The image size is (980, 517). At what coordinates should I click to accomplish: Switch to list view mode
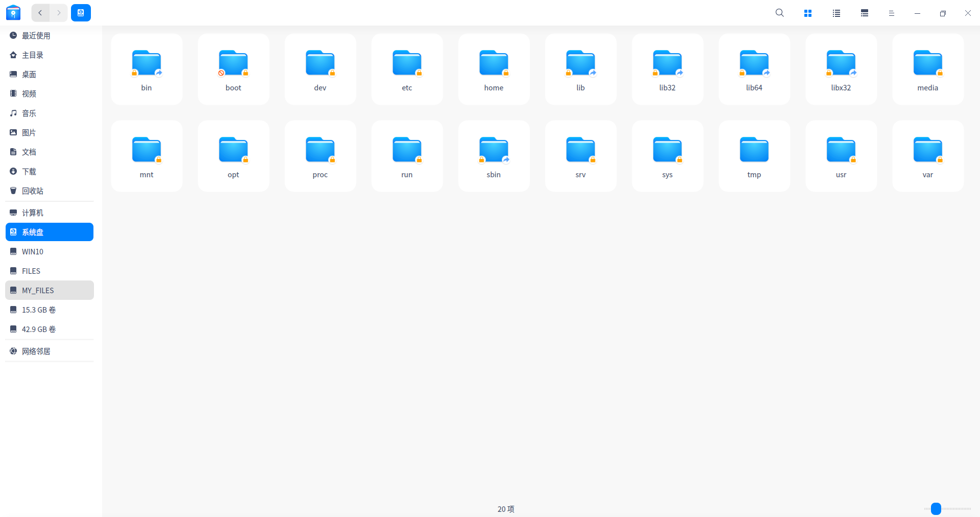point(836,13)
